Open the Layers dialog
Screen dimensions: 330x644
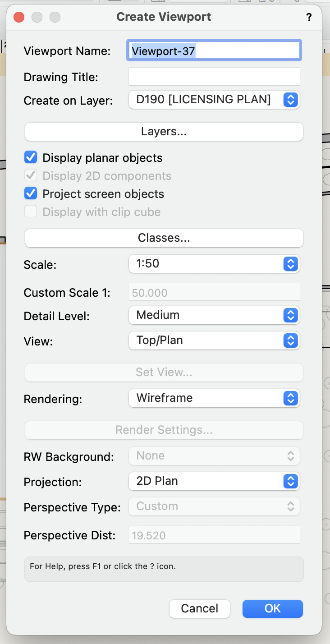pos(164,131)
